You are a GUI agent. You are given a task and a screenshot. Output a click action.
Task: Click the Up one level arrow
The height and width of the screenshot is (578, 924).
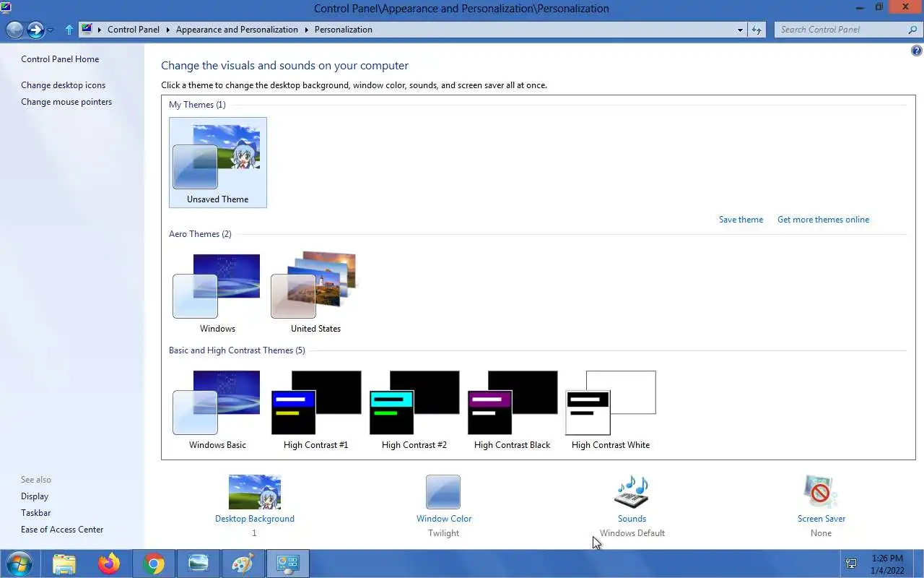[69, 30]
